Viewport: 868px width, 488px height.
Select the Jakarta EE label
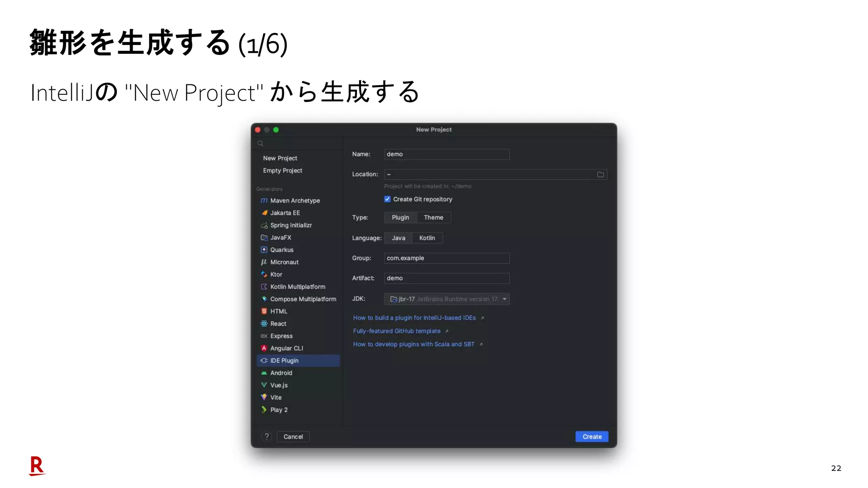click(x=285, y=213)
